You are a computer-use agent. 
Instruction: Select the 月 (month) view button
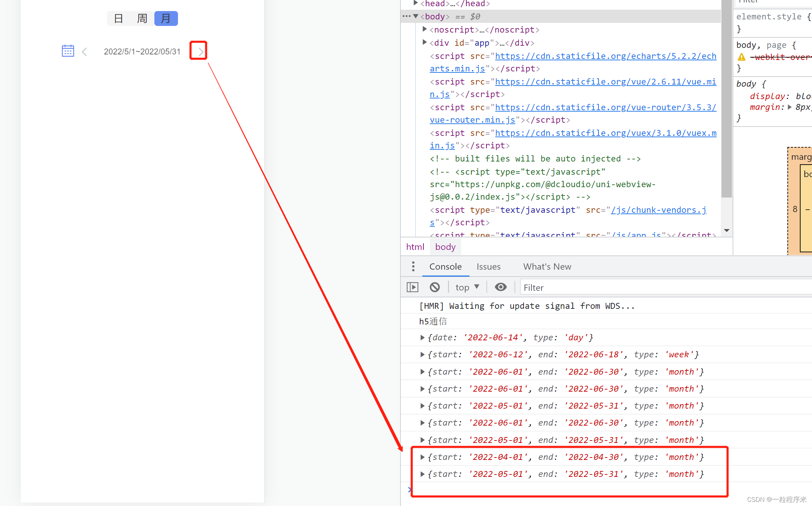(164, 18)
